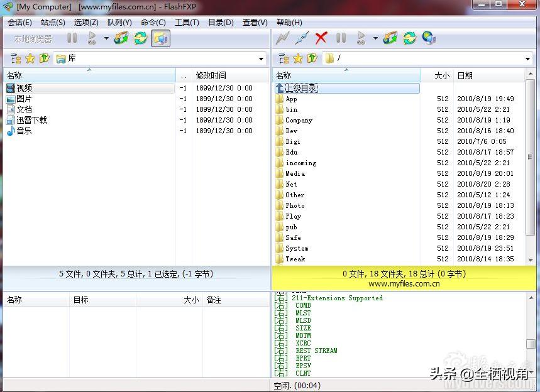The width and height of the screenshot is (540, 392).
Task: Click the globe site icon on remote toolbar
Action: click(428, 38)
